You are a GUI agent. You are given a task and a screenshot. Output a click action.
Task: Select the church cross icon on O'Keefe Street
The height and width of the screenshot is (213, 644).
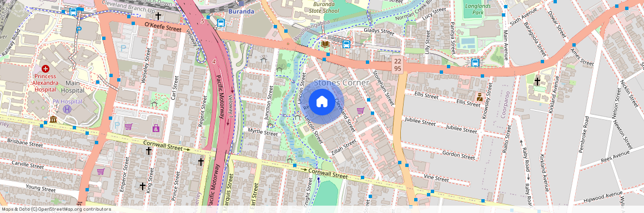click(158, 15)
